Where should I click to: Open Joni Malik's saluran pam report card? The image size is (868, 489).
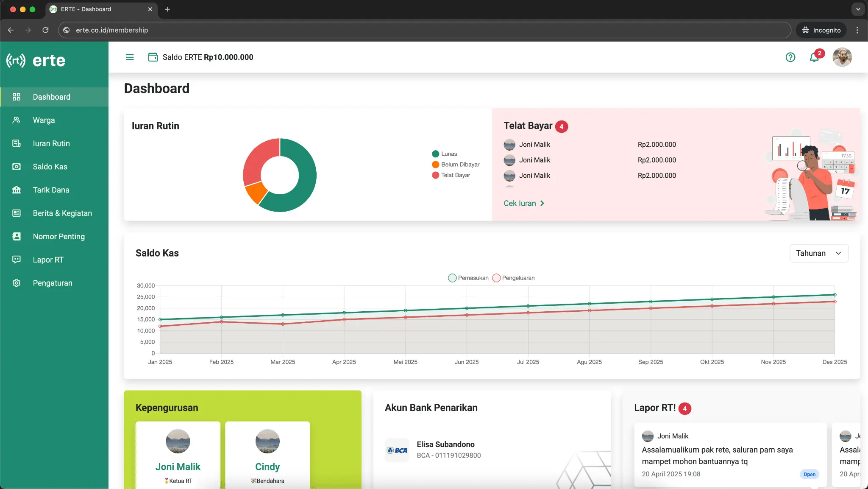pos(730,455)
